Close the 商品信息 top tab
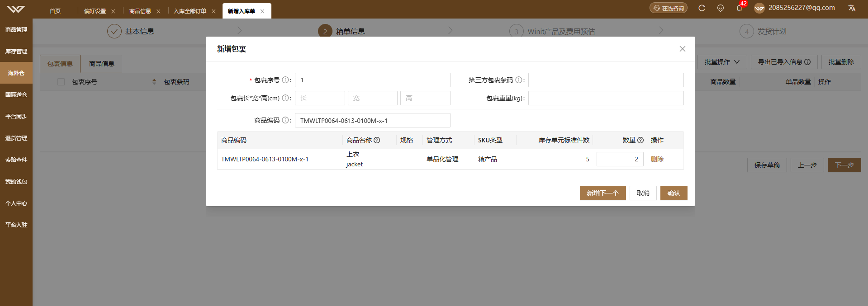The image size is (868, 306). click(158, 11)
